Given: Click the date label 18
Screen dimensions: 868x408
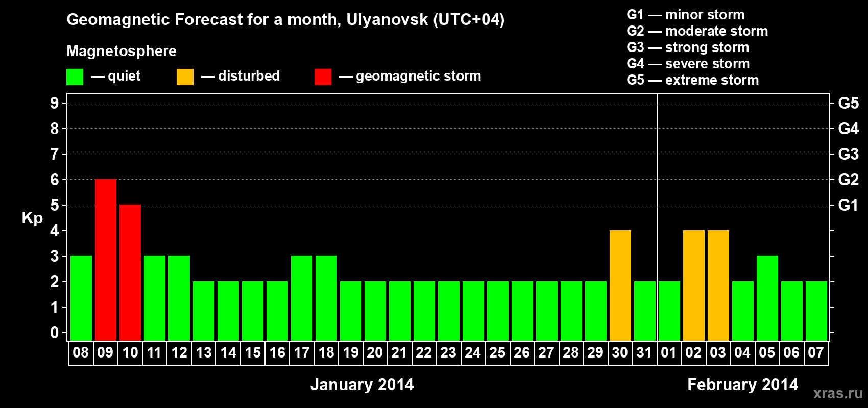Looking at the screenshot, I should (x=326, y=352).
